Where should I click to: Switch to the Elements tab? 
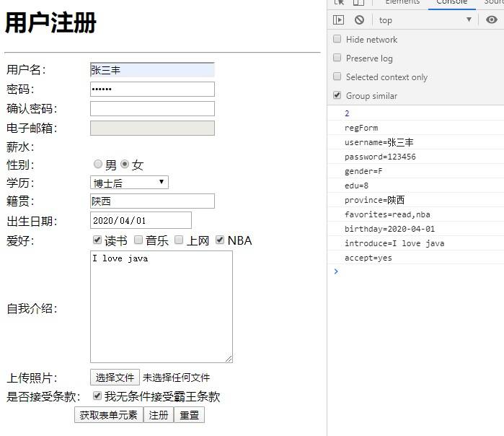pyautogui.click(x=402, y=3)
